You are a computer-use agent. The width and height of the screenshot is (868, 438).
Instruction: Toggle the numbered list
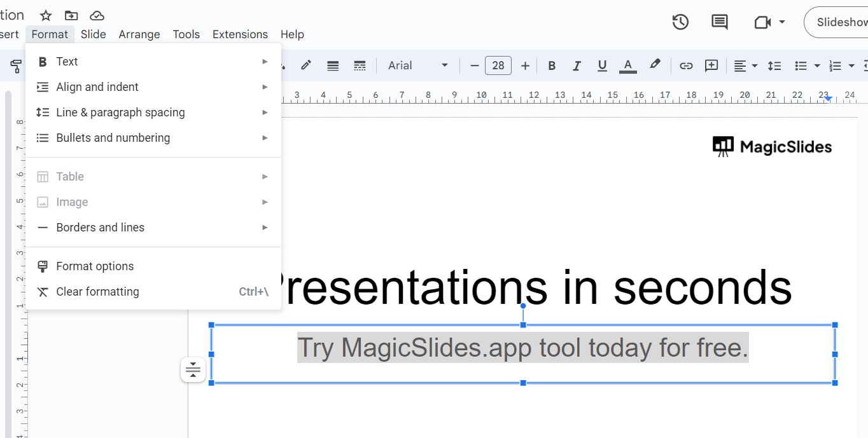click(x=836, y=65)
